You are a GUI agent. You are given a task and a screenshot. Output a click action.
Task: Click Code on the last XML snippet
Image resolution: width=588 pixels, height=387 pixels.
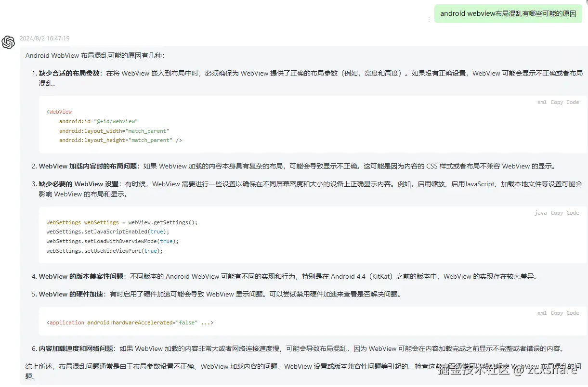pos(572,313)
